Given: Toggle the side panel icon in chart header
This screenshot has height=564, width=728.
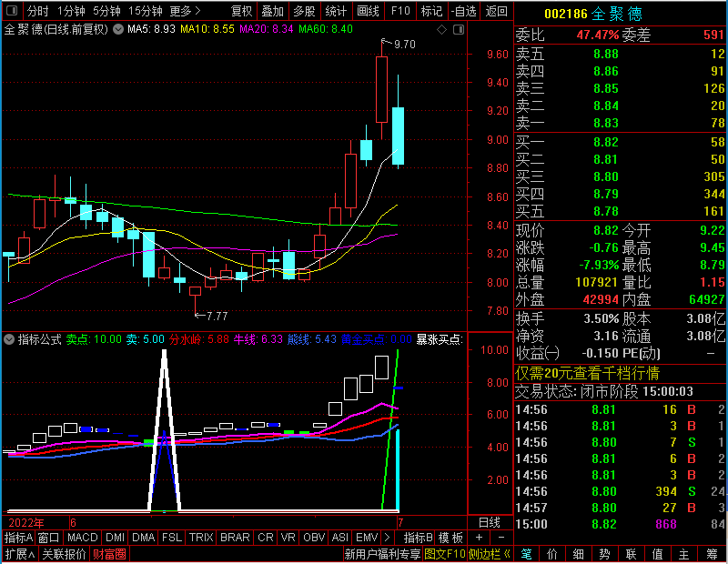Looking at the screenshot, I should pyautogui.click(x=459, y=30).
